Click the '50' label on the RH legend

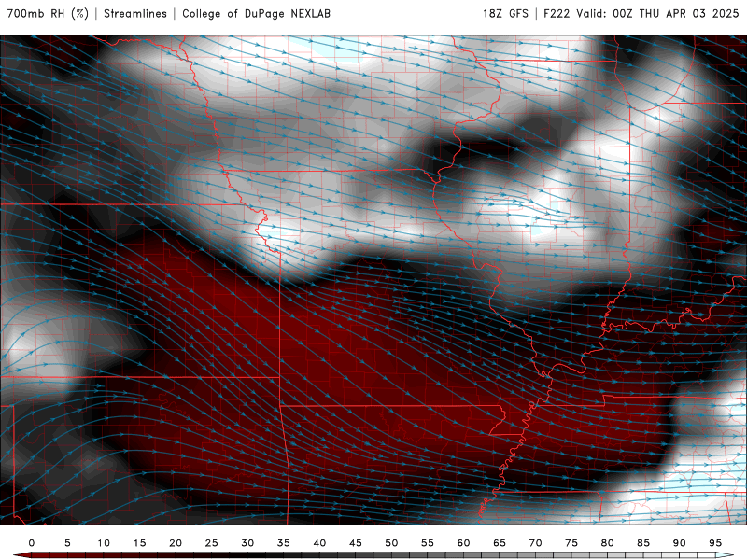[x=391, y=543]
